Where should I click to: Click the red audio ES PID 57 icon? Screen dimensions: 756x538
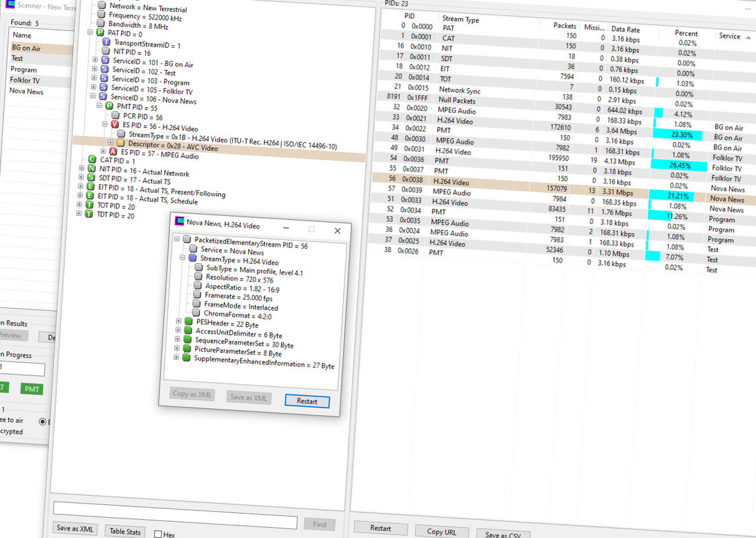[113, 151]
